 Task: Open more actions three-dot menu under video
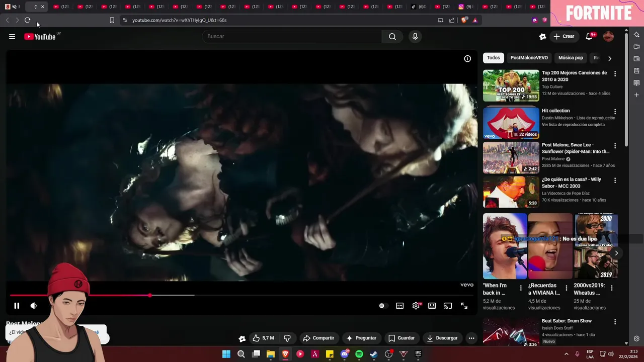pyautogui.click(x=471, y=338)
